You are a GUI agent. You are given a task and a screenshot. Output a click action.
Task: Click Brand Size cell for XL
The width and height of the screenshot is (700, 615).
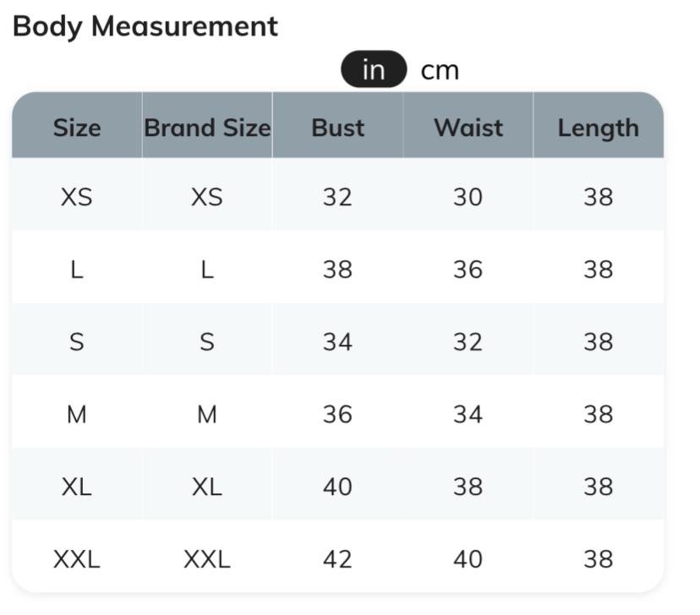point(207,487)
